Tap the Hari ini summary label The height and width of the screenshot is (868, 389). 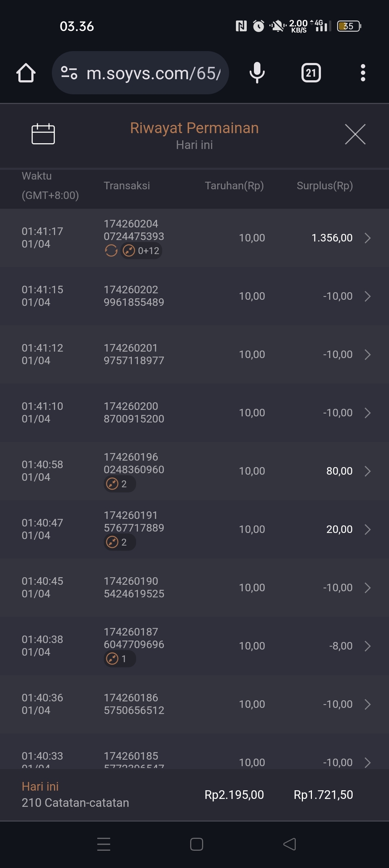pyautogui.click(x=40, y=787)
